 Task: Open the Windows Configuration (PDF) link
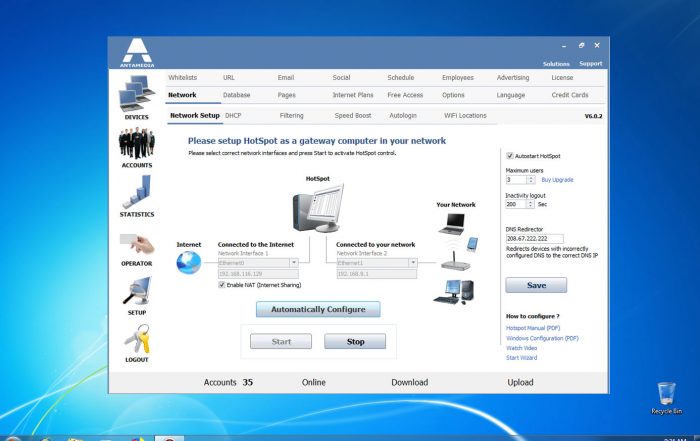tap(542, 338)
